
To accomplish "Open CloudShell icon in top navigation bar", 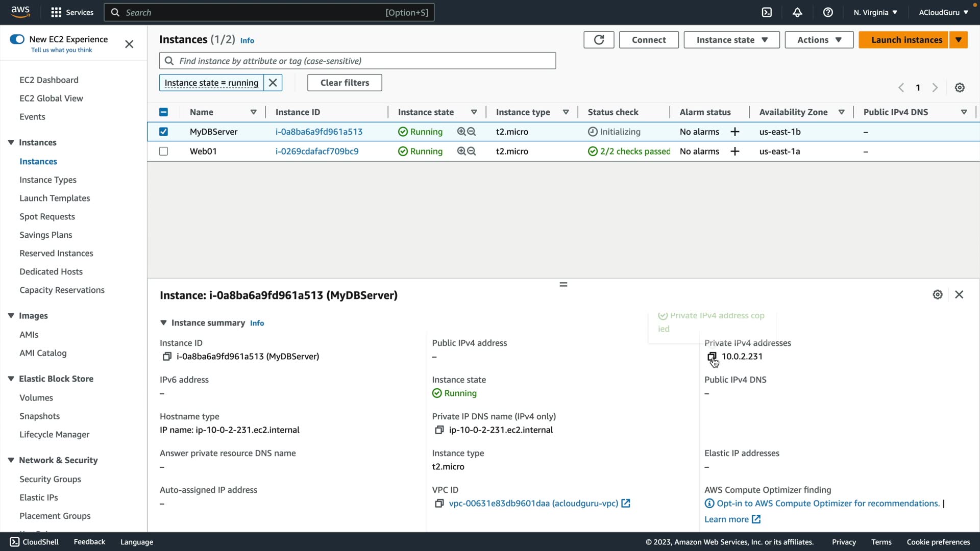I will point(767,12).
